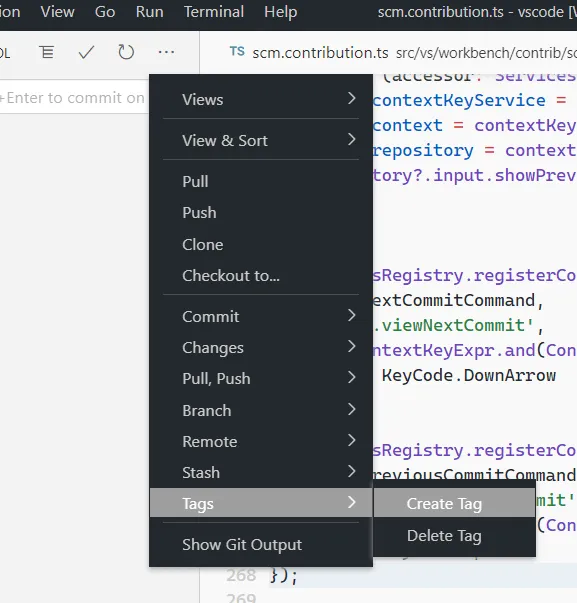
Task: Click the scm.contribution.ts editor tab
Action: (x=320, y=53)
